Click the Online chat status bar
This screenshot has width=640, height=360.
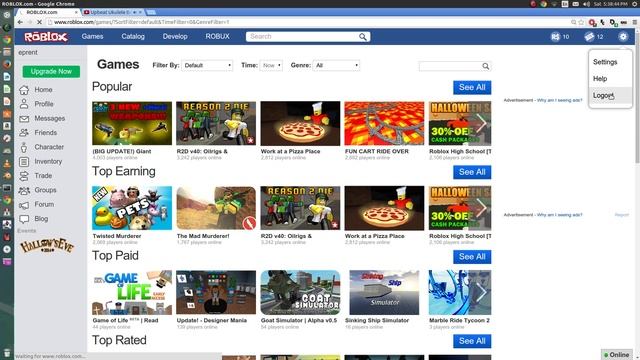click(x=616, y=355)
